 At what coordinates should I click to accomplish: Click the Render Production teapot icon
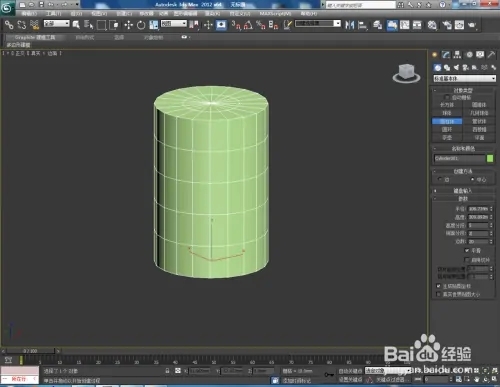pos(472,25)
